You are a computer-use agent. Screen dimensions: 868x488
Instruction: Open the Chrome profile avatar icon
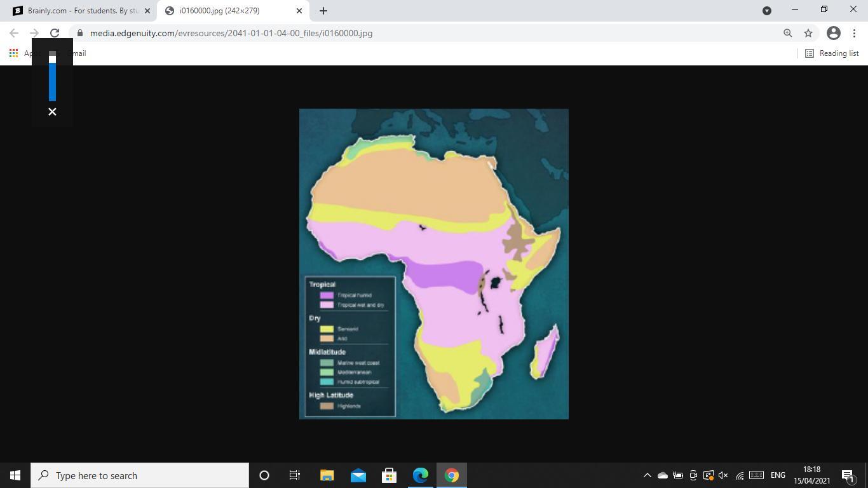pyautogui.click(x=834, y=33)
